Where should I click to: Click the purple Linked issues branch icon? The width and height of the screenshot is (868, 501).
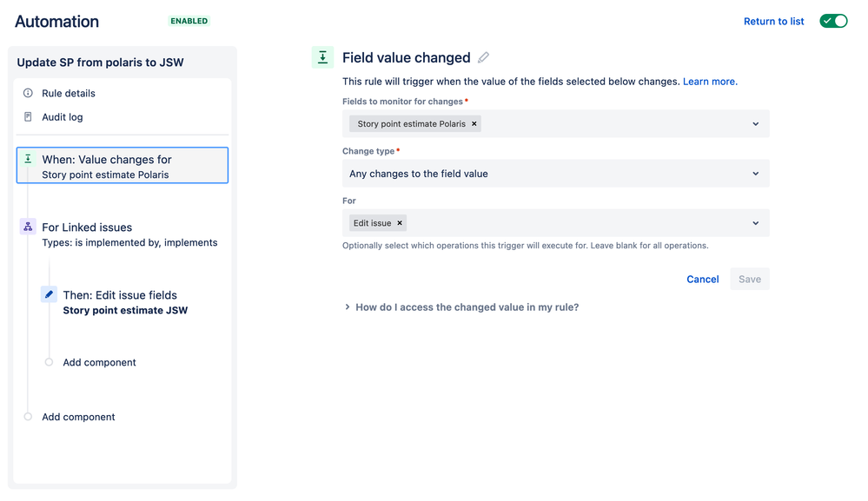(x=28, y=227)
